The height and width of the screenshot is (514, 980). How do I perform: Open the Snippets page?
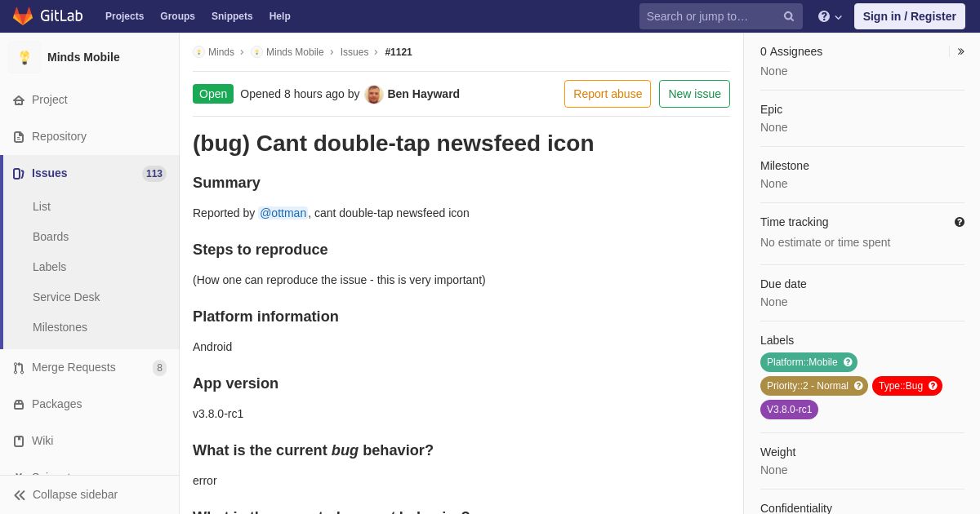tap(232, 16)
